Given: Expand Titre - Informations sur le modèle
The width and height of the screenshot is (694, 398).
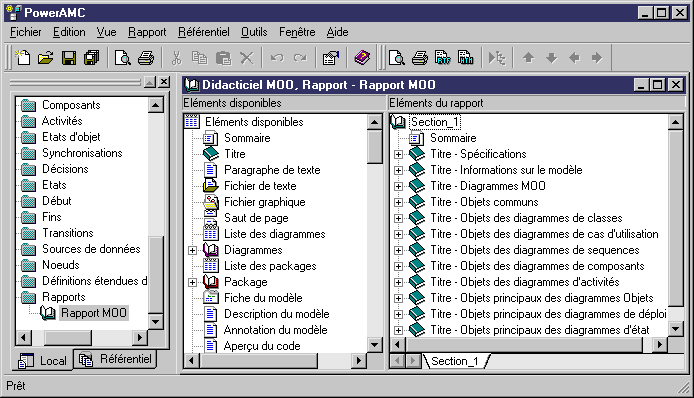Looking at the screenshot, I should [398, 170].
